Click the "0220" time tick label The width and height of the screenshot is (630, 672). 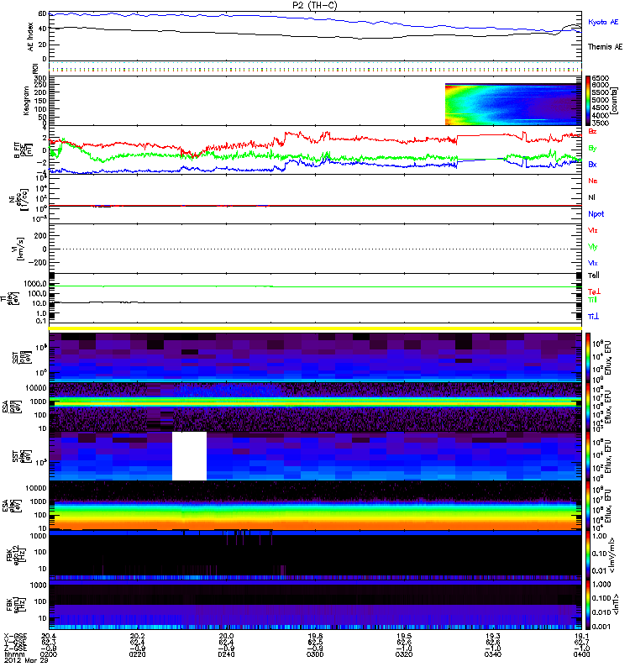point(138,654)
